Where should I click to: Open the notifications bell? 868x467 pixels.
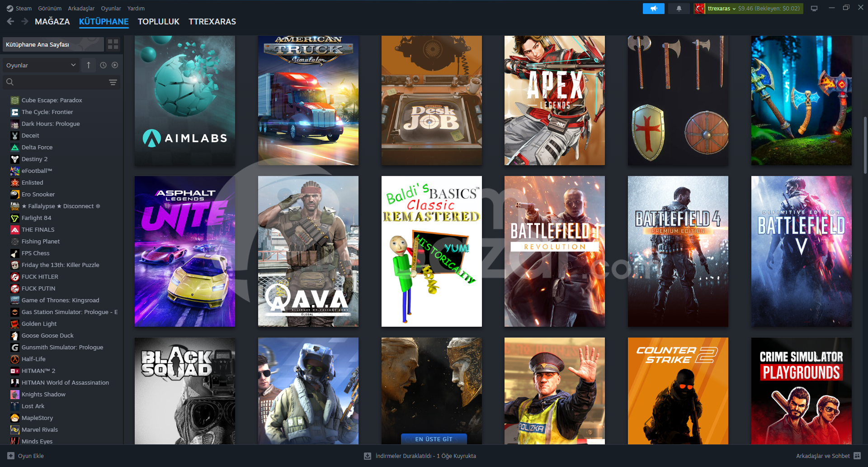pos(679,9)
